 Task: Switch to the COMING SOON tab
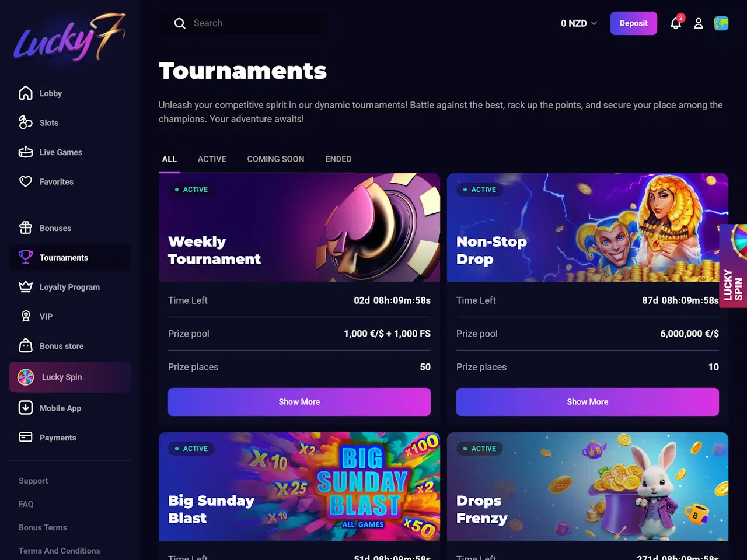pyautogui.click(x=275, y=159)
